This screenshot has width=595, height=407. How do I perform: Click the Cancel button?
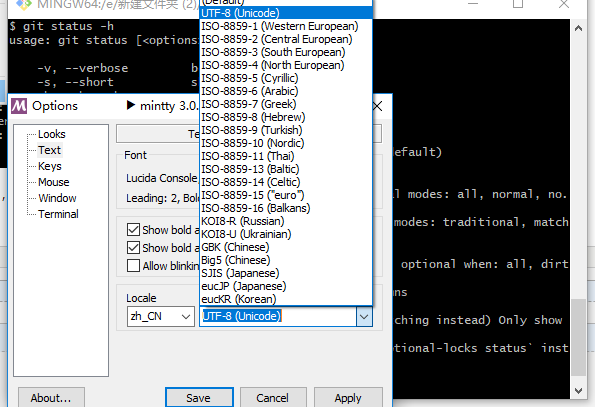click(273, 398)
